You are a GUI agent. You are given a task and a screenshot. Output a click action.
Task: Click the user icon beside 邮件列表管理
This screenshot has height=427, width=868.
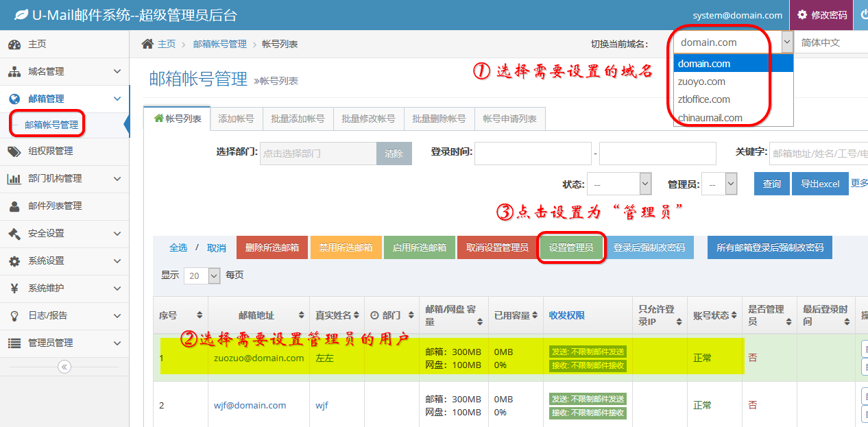pyautogui.click(x=14, y=206)
